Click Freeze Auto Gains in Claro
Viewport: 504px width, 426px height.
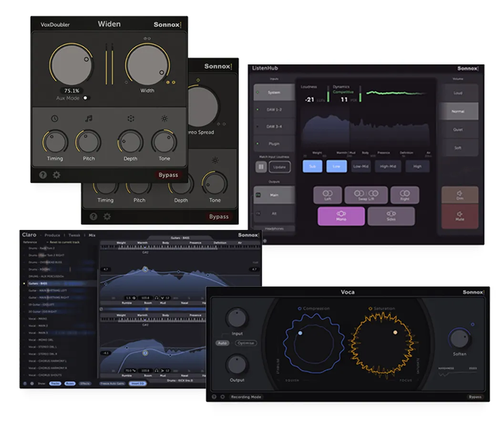(112, 383)
